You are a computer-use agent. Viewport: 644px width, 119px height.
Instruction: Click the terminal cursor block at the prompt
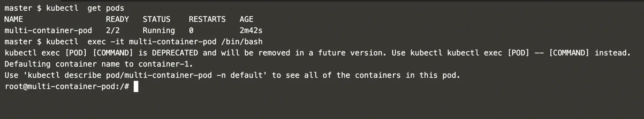pyautogui.click(x=136, y=87)
